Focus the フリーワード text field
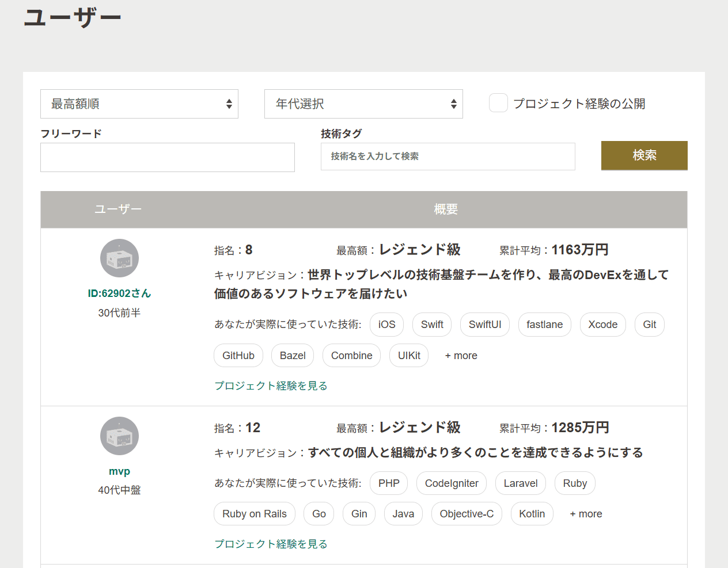728x568 pixels. (168, 158)
